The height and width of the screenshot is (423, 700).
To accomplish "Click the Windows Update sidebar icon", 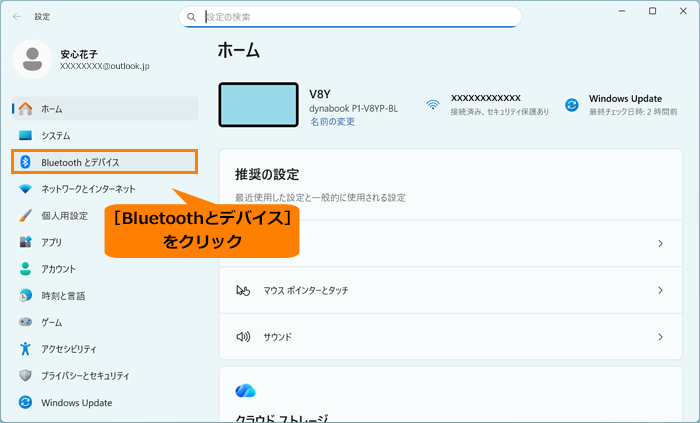I will click(x=25, y=402).
